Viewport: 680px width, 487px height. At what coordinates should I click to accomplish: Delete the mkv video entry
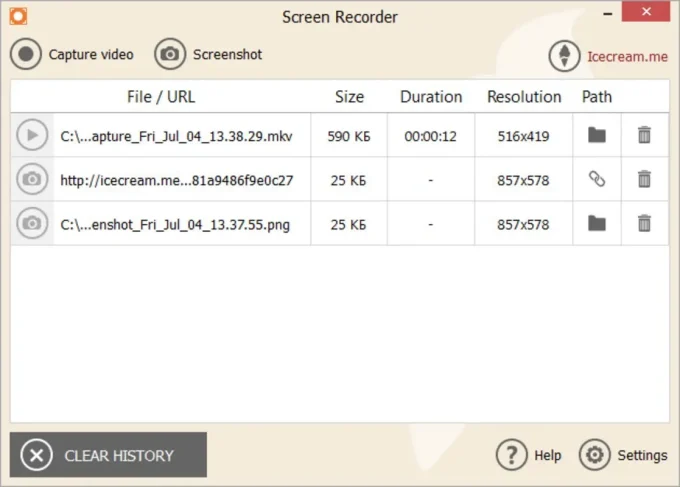644,135
